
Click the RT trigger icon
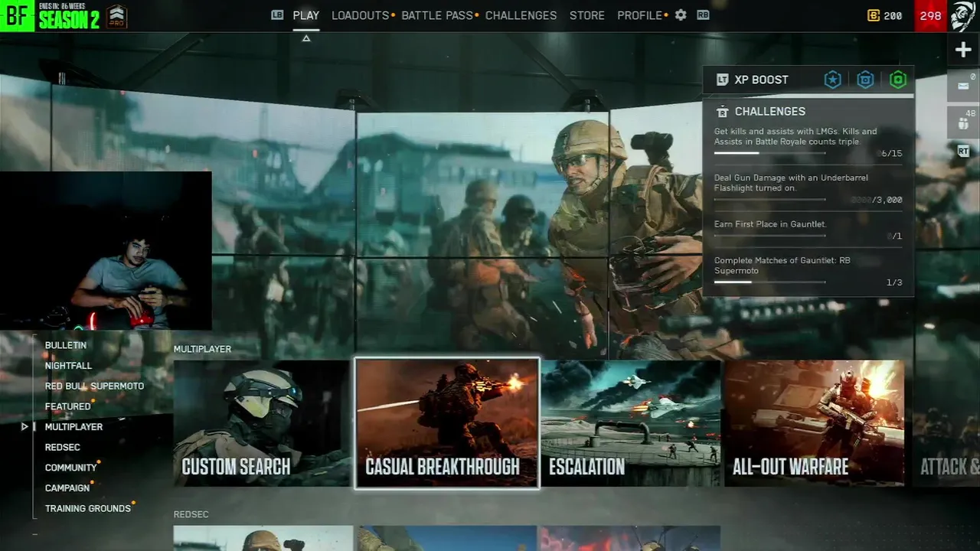[x=963, y=152]
